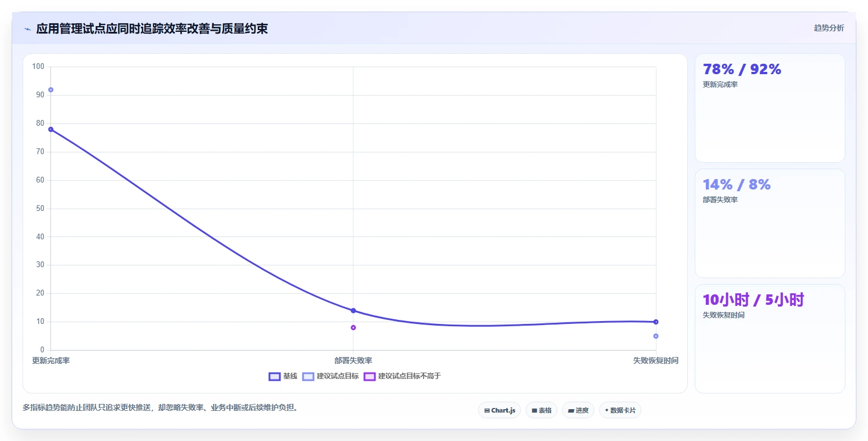Screen dimensions: 868x441
Task: Toggle the 建议试点目标 legend item
Action: tap(330, 376)
